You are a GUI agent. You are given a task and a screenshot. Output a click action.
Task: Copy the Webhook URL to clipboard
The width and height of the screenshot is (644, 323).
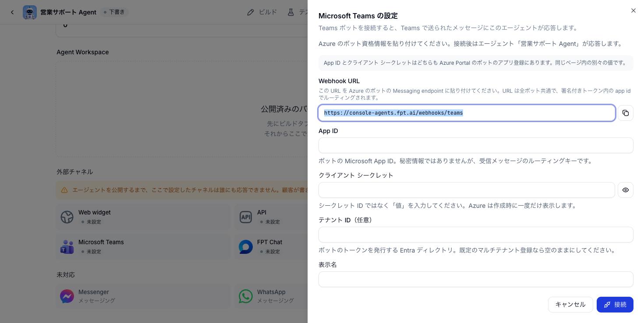pyautogui.click(x=626, y=113)
